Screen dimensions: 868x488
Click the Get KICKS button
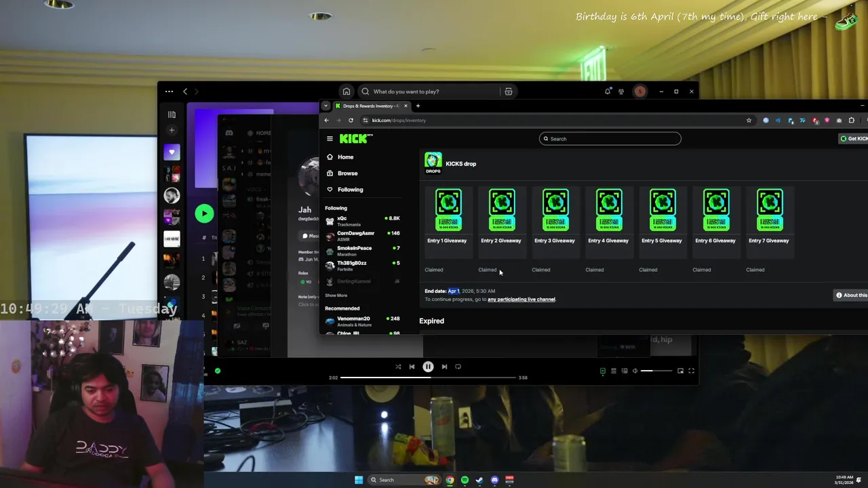click(853, 139)
